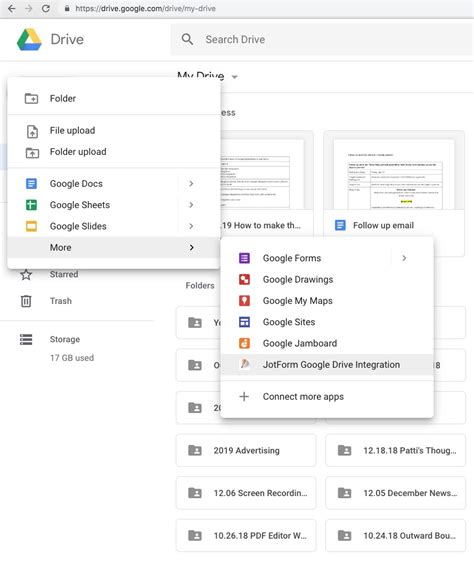Click the Starred star icon
474x561 pixels.
pyautogui.click(x=26, y=275)
